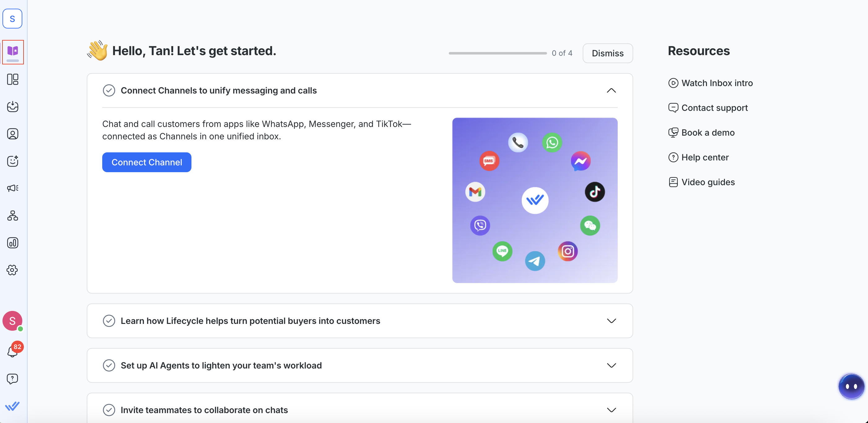Viewport: 868px width, 423px height.
Task: Open the AI Agents smiley icon
Action: (12, 161)
